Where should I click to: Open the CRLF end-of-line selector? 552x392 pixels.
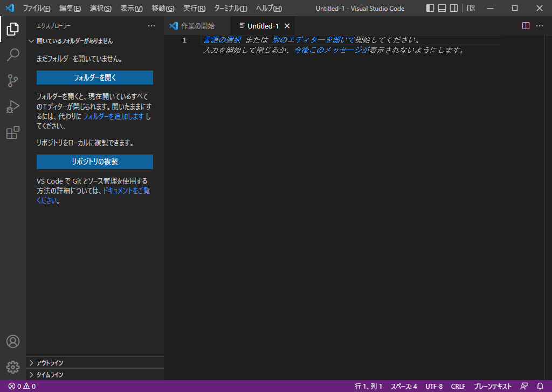(458, 386)
